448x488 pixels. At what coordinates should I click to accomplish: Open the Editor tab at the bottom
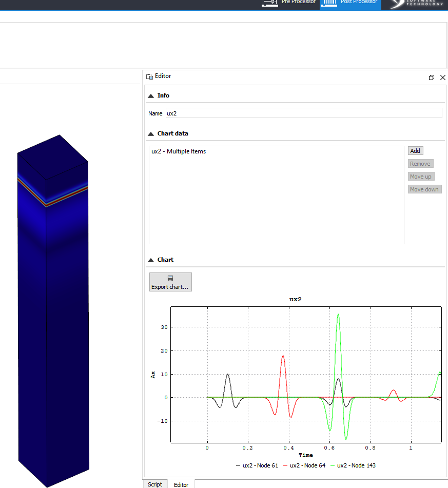(181, 484)
